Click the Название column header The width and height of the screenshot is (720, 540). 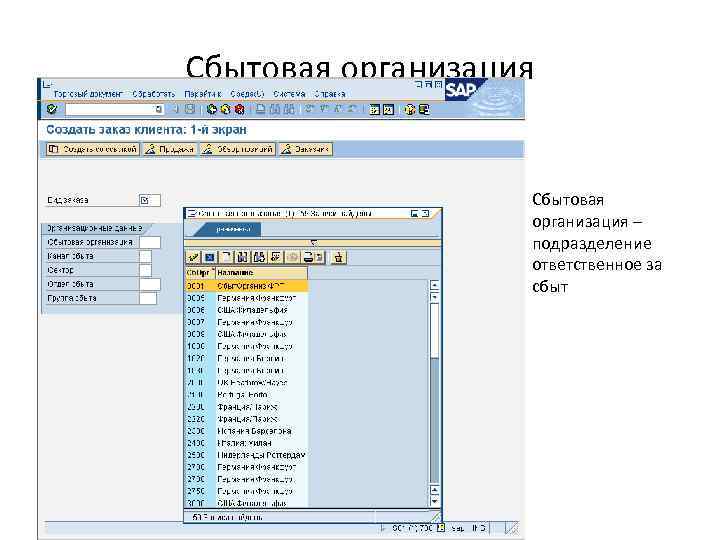click(261, 273)
